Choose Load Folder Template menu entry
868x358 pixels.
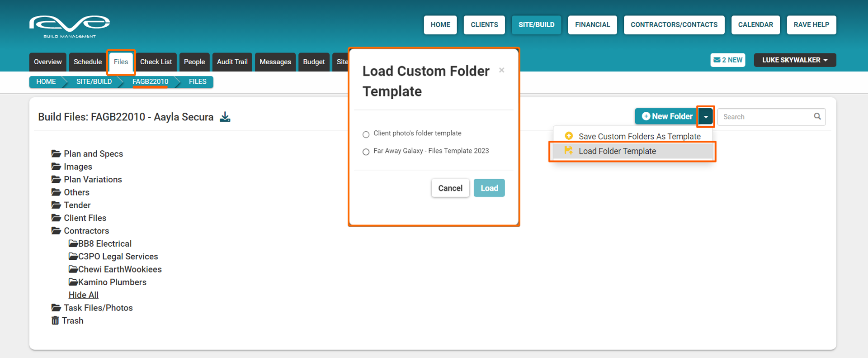coord(617,151)
